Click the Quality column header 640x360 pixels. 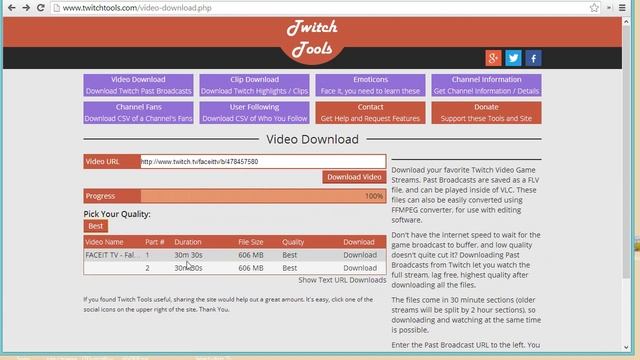click(293, 242)
